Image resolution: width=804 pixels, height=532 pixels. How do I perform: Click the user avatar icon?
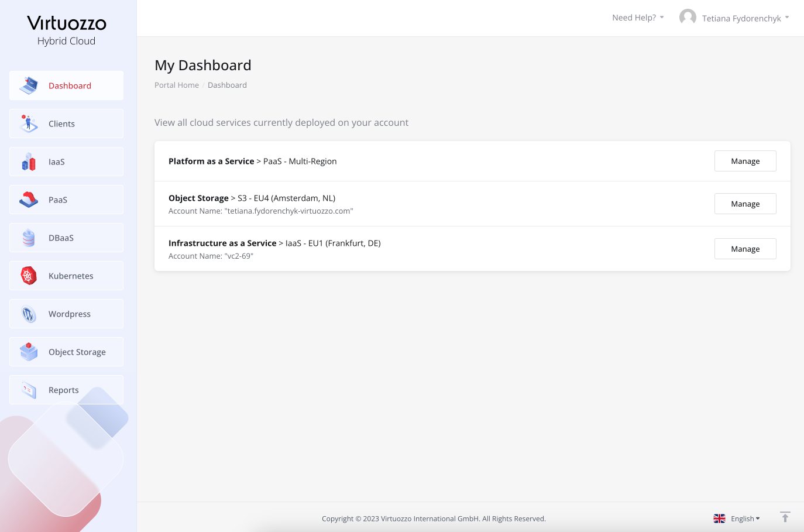[688, 18]
